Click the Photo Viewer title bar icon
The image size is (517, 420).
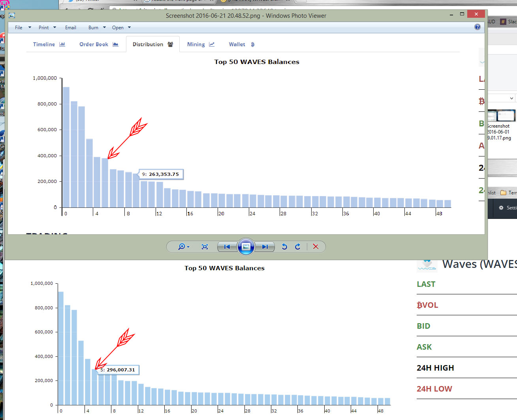pyautogui.click(x=12, y=15)
